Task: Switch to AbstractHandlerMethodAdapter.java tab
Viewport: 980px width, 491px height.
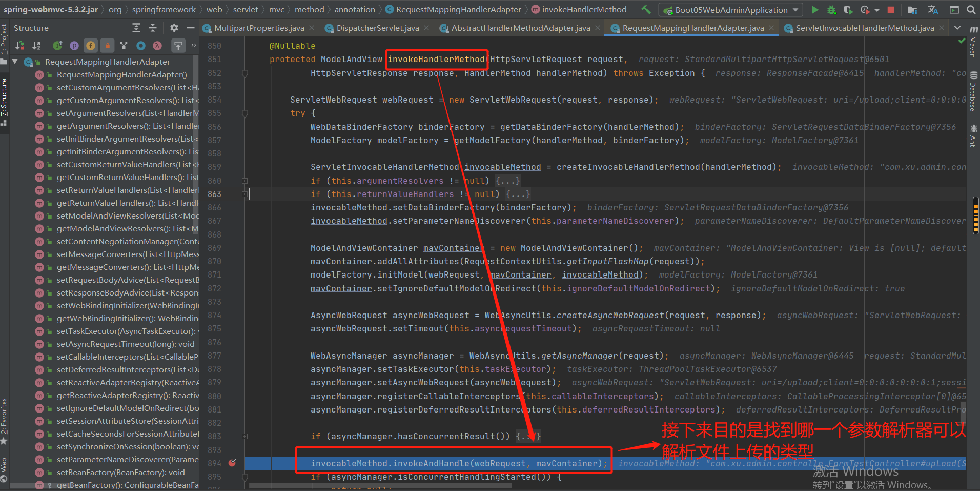Action: 521,28
